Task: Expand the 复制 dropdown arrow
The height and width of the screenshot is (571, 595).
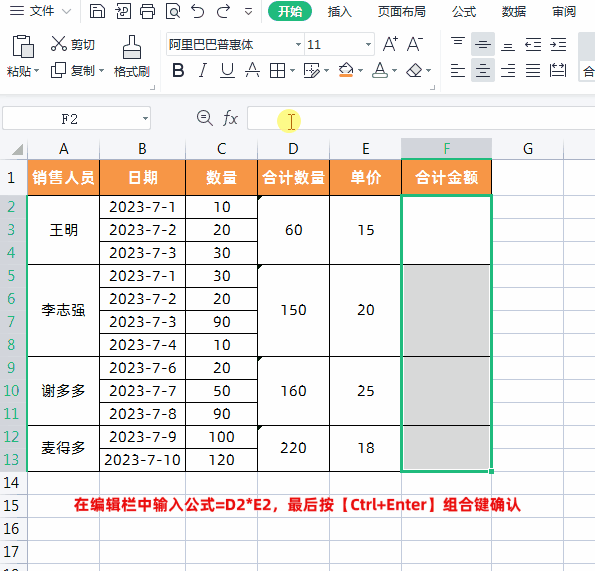Action: coord(101,71)
